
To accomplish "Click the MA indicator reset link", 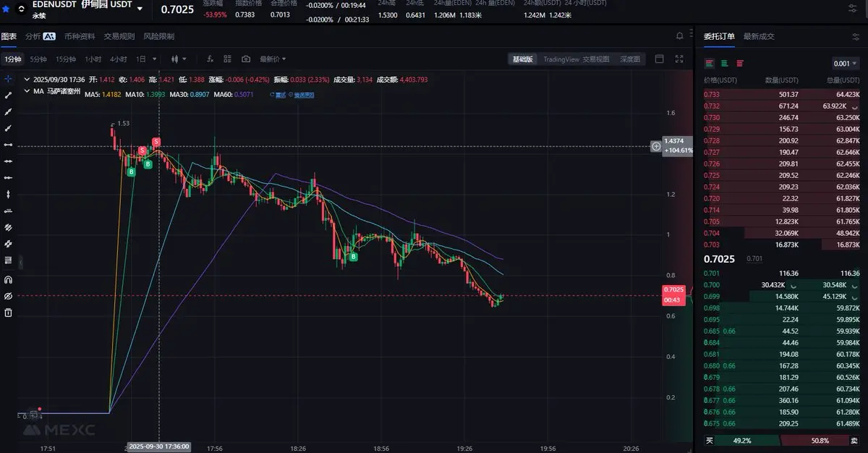I will tap(277, 94).
